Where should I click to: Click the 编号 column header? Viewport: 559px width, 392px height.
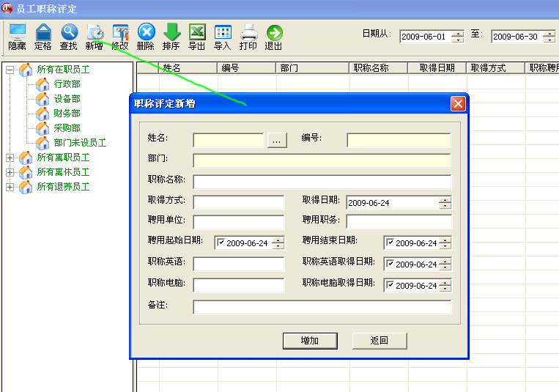click(x=247, y=67)
